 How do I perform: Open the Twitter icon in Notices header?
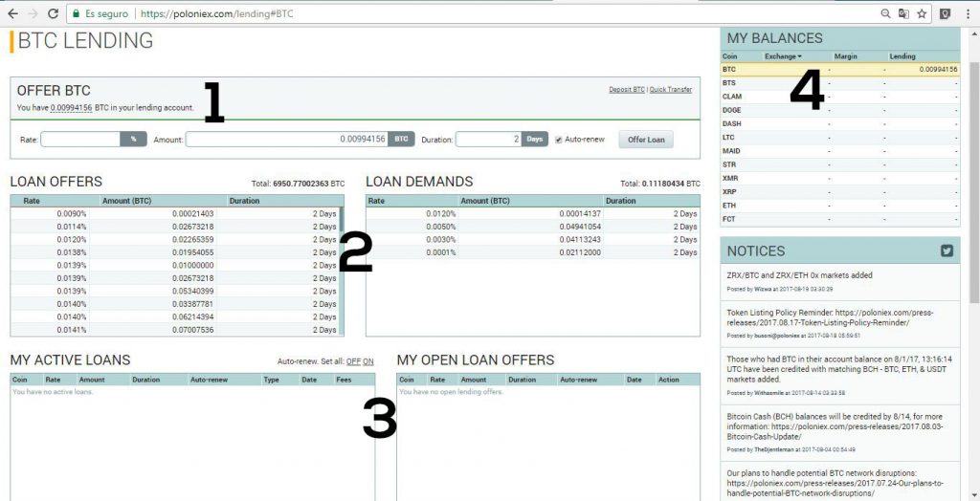[x=947, y=250]
